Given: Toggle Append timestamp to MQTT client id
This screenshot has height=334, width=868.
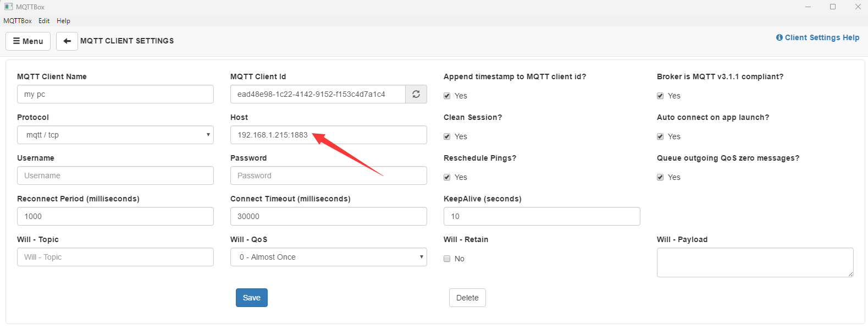Looking at the screenshot, I should click(447, 96).
